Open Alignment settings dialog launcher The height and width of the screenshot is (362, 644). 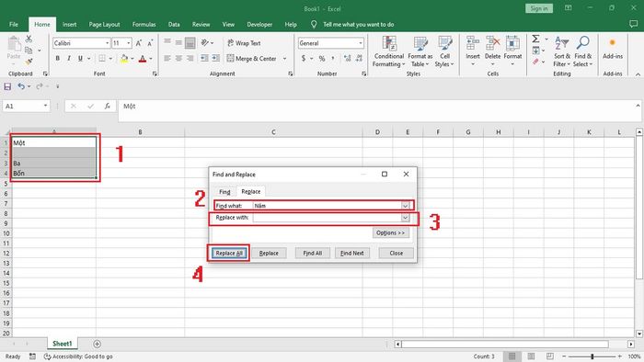point(291,74)
